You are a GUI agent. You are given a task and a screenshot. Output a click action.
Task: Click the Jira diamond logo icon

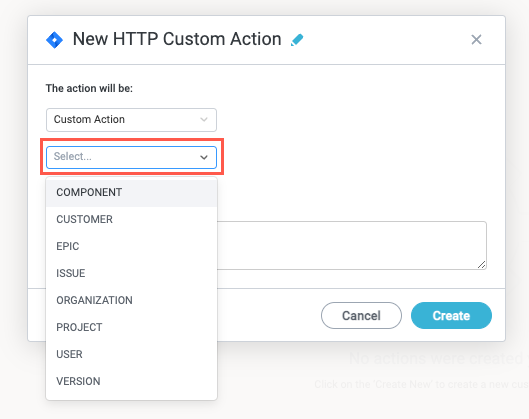tap(54, 40)
